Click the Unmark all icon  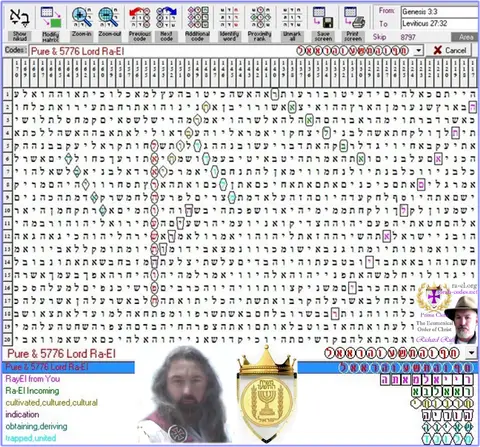292,18
